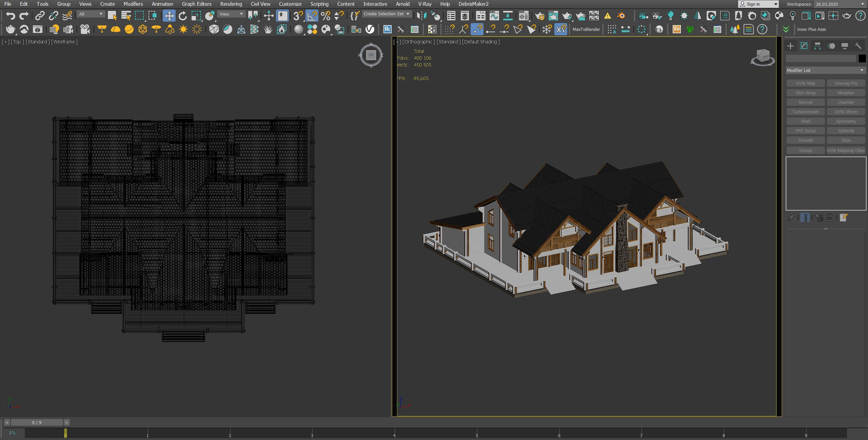The width and height of the screenshot is (868, 440).
Task: Open the Graph Editors menu
Action: tap(196, 4)
